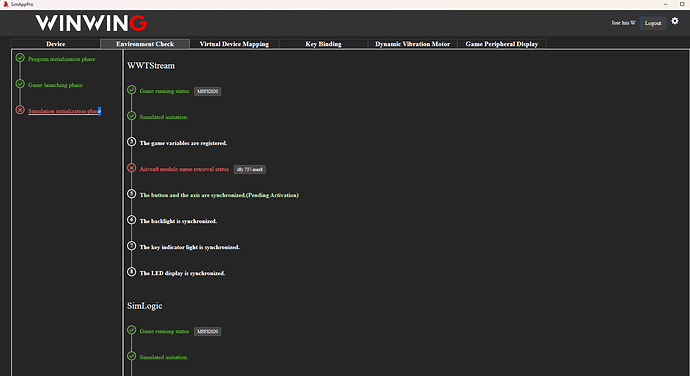The height and width of the screenshot is (376, 690).
Task: Click the MSFS2020 badge under SimLogic
Action: [x=208, y=332]
